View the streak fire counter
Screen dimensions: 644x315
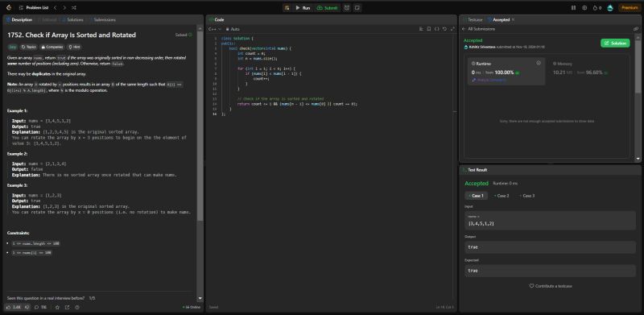click(597, 8)
